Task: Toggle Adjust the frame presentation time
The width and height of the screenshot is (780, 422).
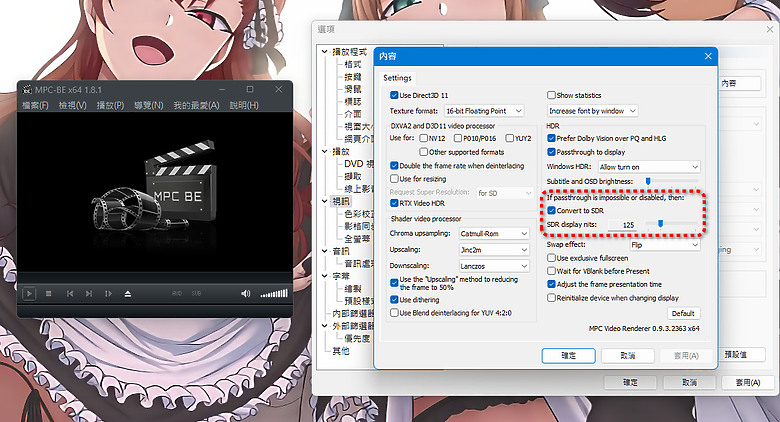Action: point(551,284)
